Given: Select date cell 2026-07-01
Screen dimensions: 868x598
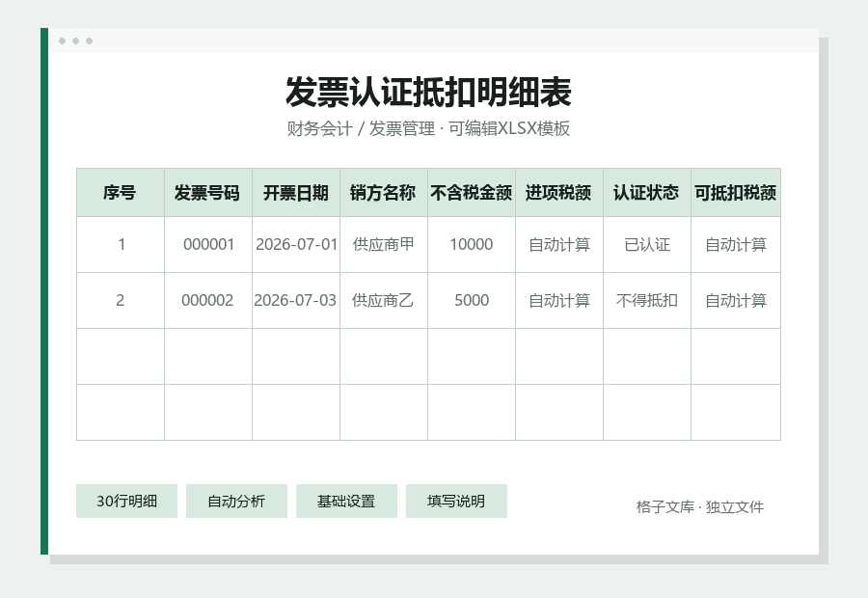Looking at the screenshot, I should tap(296, 245).
